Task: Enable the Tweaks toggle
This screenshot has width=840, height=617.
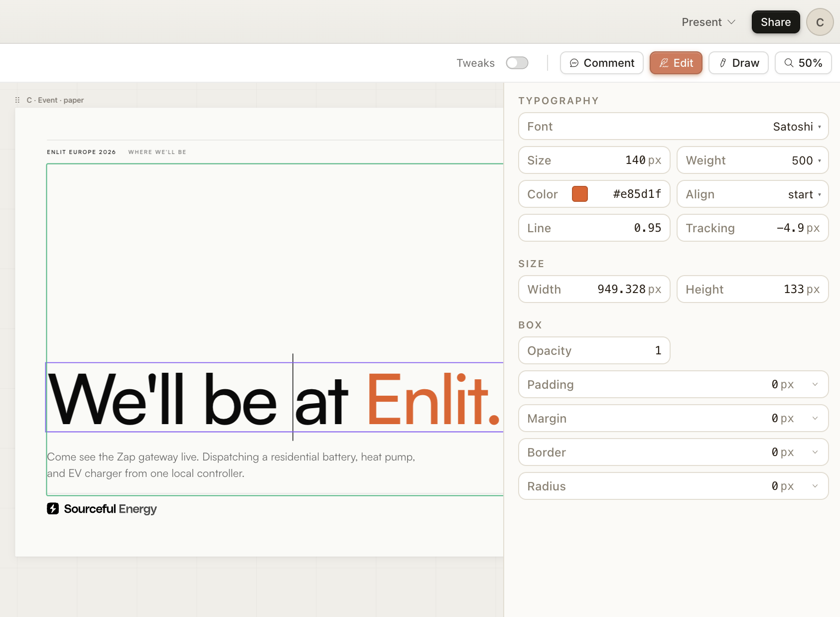Action: coord(517,63)
